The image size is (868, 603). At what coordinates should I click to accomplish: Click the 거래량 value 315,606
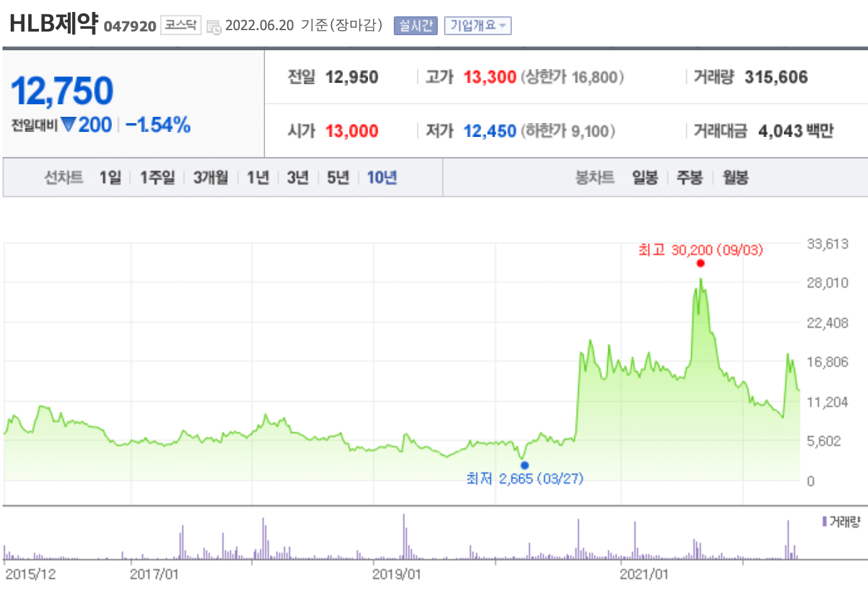pos(776,77)
